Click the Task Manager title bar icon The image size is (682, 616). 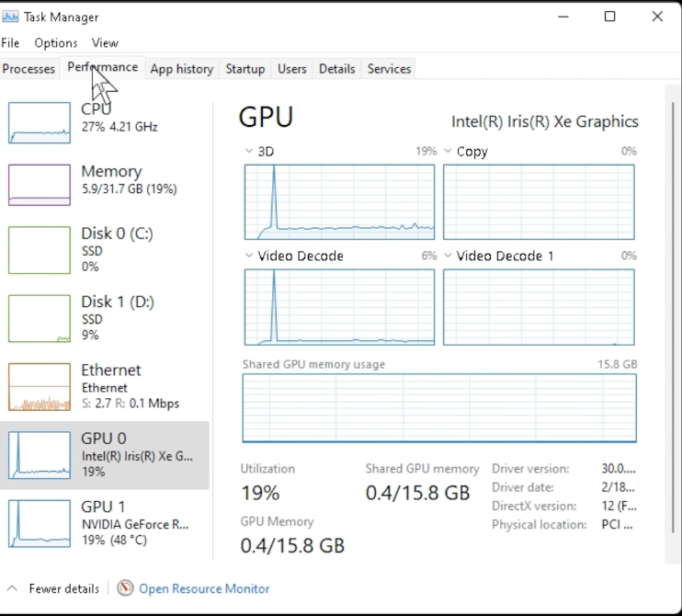[x=12, y=17]
